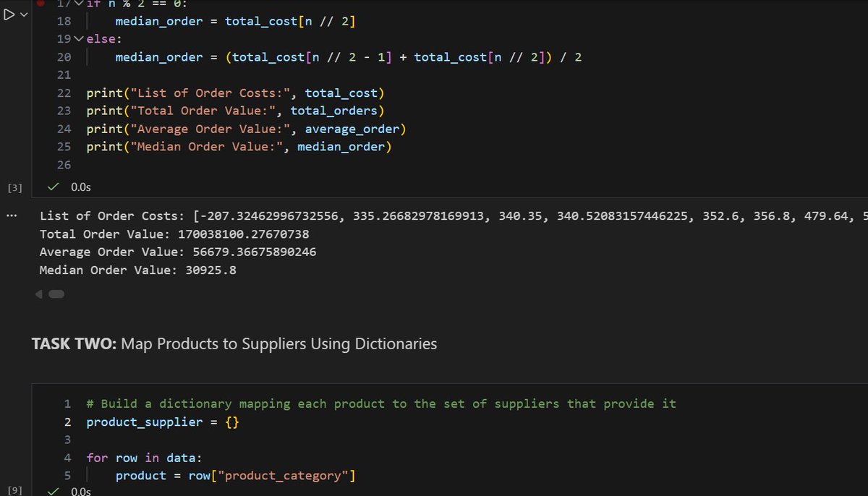868x496 pixels.
Task: Click output line 'Average Order Value: 56679.36675890246'
Action: pos(178,252)
